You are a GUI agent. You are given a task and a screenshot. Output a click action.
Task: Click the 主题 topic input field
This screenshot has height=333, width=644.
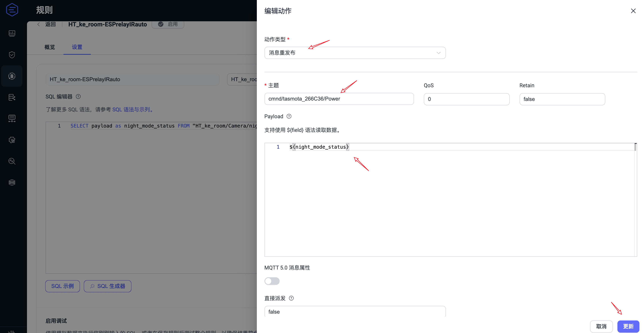(339, 99)
